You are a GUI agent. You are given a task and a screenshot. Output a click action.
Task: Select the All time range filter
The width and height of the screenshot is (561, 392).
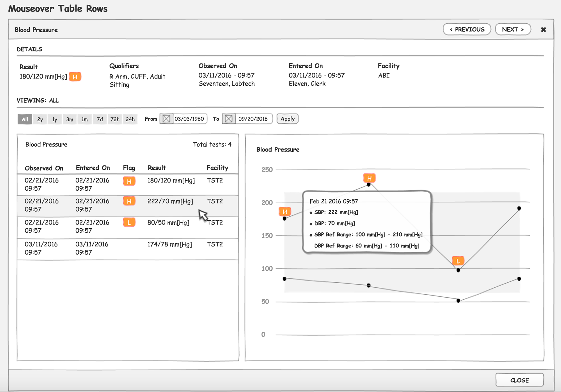point(25,119)
